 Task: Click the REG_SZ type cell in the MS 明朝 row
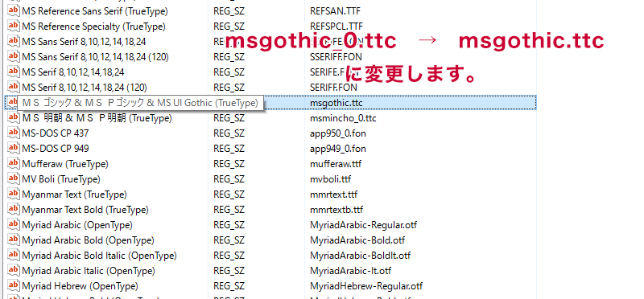click(229, 118)
